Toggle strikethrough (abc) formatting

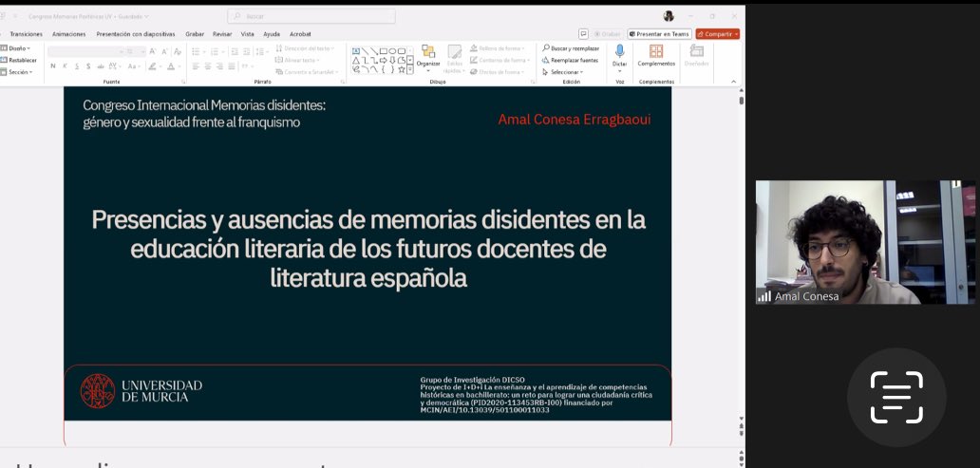tap(101, 66)
